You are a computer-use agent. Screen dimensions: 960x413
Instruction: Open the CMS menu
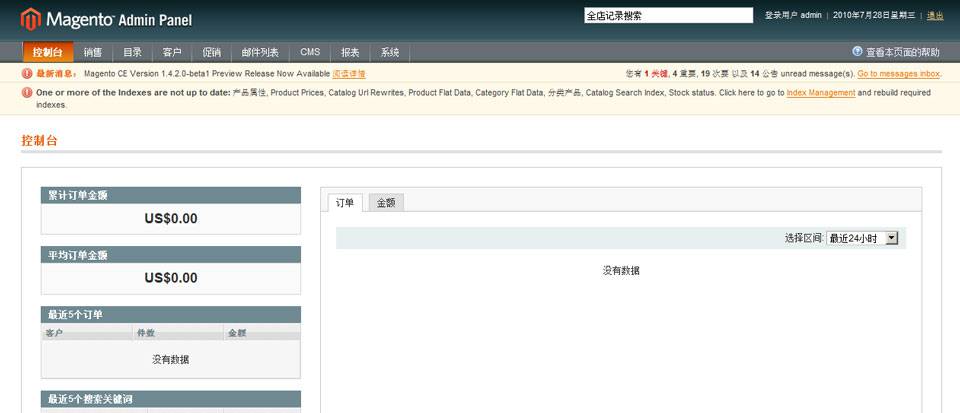tap(310, 52)
